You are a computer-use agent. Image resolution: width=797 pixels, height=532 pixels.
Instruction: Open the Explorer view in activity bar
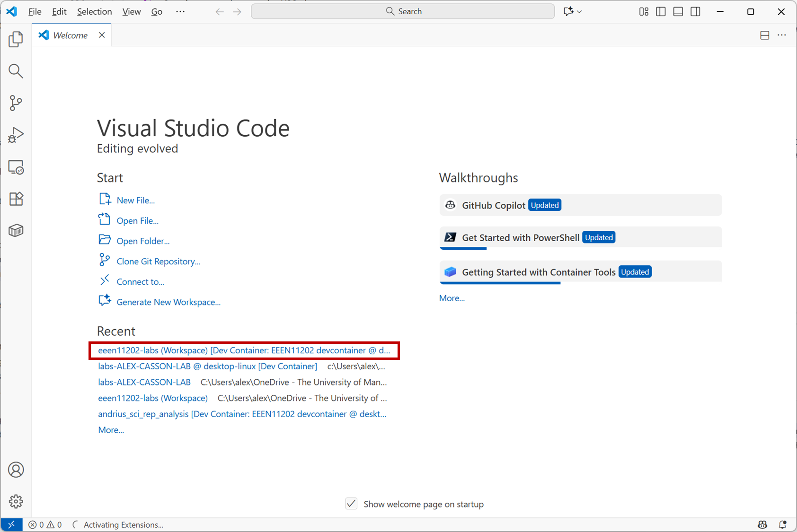coord(16,39)
